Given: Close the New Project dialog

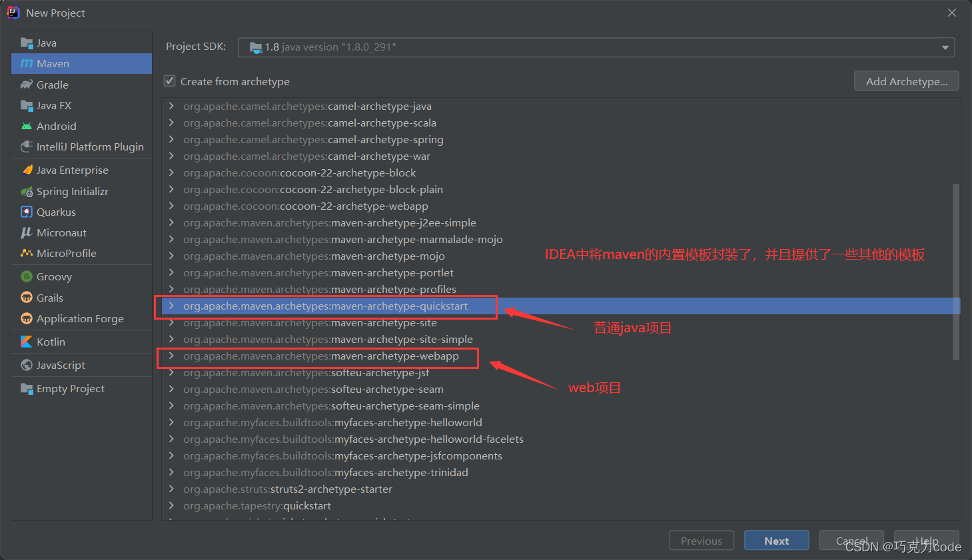Looking at the screenshot, I should click(952, 13).
